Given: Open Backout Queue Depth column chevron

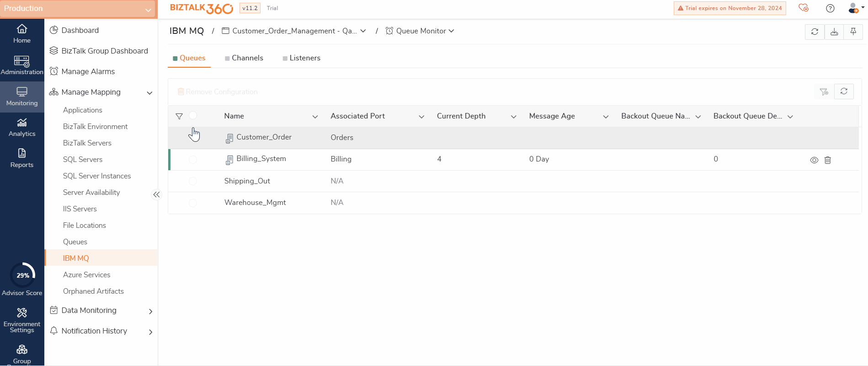Looking at the screenshot, I should tap(790, 117).
